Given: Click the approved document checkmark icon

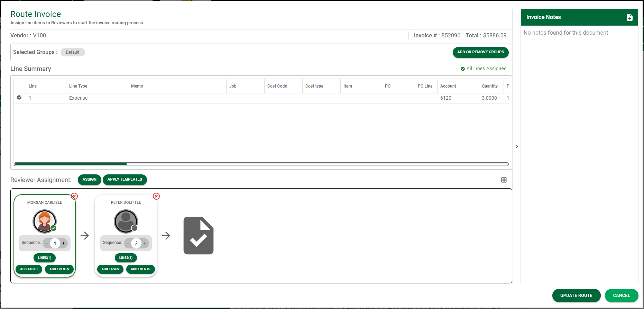Looking at the screenshot, I should [x=199, y=236].
